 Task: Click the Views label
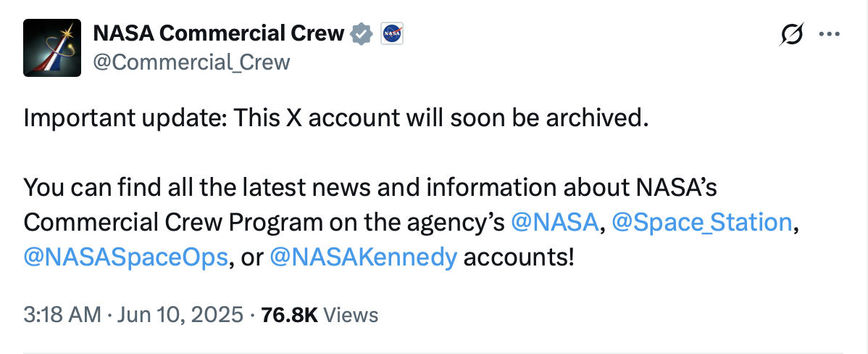pyautogui.click(x=351, y=315)
